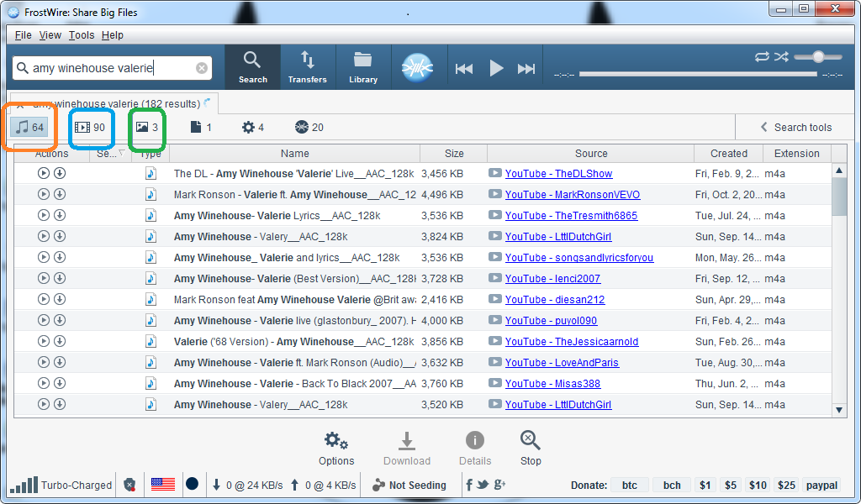861x504 pixels.
Task: Show Details for selected result
Action: pyautogui.click(x=475, y=449)
